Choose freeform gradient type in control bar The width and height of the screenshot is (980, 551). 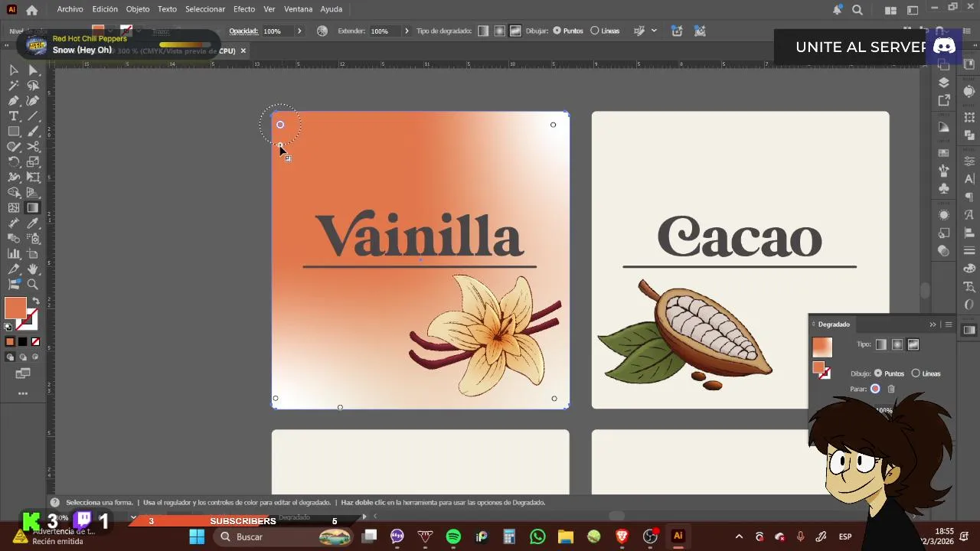(x=515, y=31)
